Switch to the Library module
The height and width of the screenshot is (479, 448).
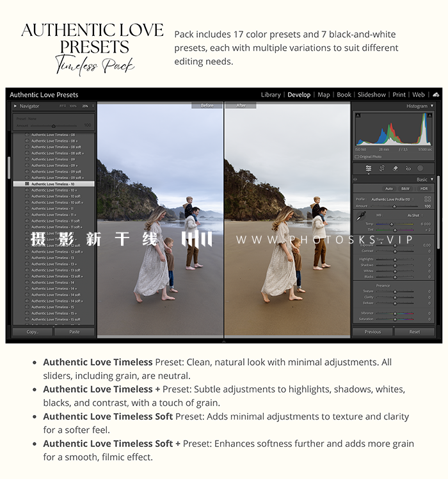pos(271,95)
